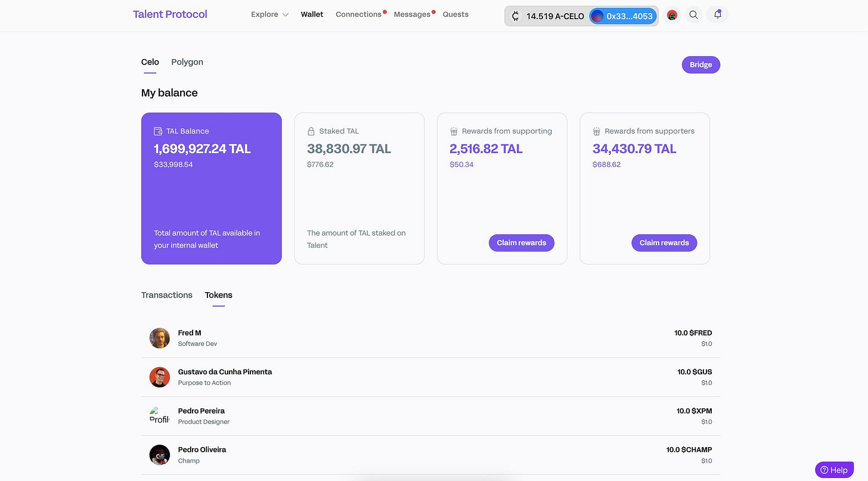The image size is (868, 481).
Task: Claim rewards from supporters
Action: coord(664,243)
